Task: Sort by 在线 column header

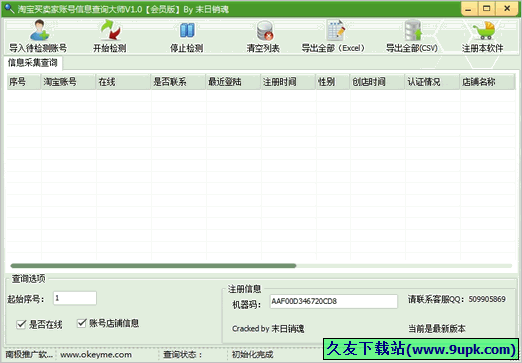Action: click(x=124, y=82)
